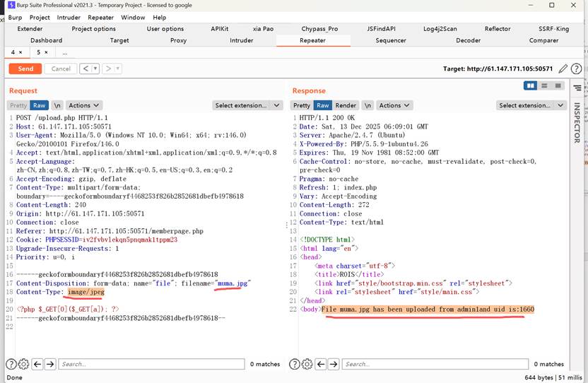Go to previous match in Request search
The width and height of the screenshot is (588, 383).
pyautogui.click(x=37, y=364)
